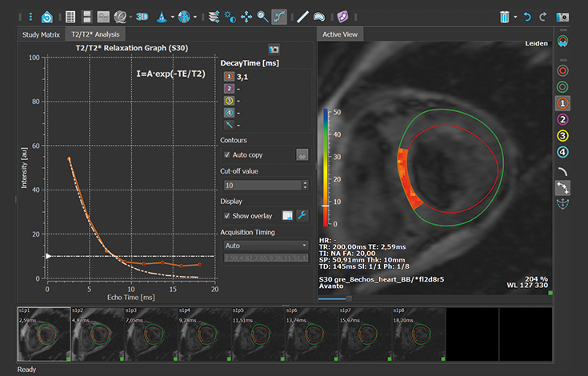The image size is (588, 376).
Task: Switch to the Study Matrix tab
Action: (x=42, y=34)
